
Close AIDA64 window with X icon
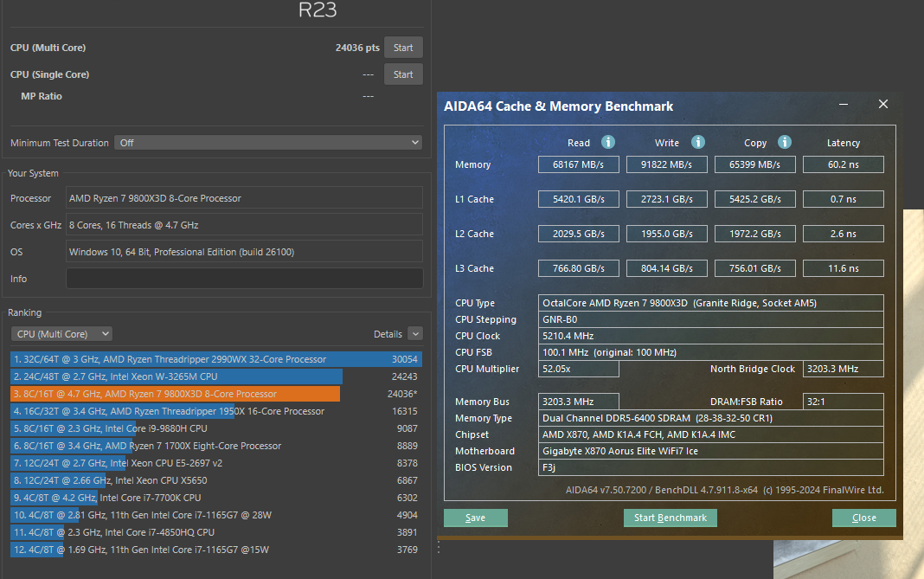882,105
